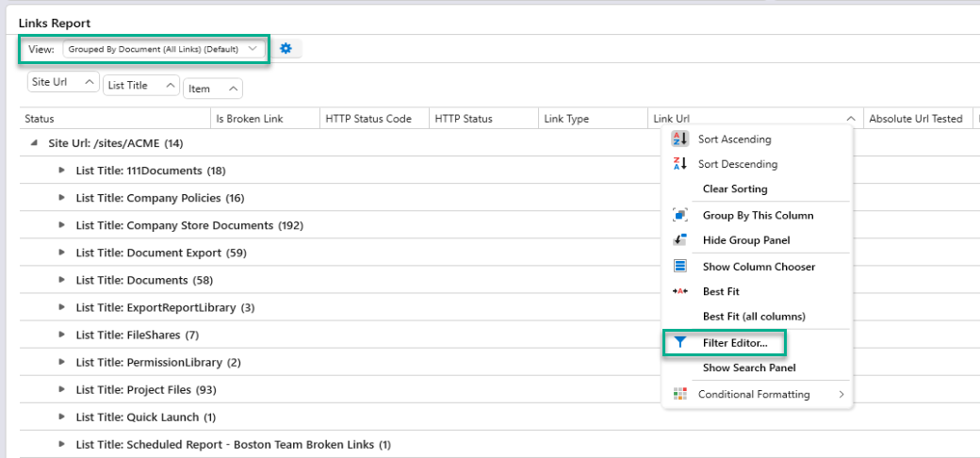
Task: Click the Conditional Formatting grid icon
Action: 679,394
